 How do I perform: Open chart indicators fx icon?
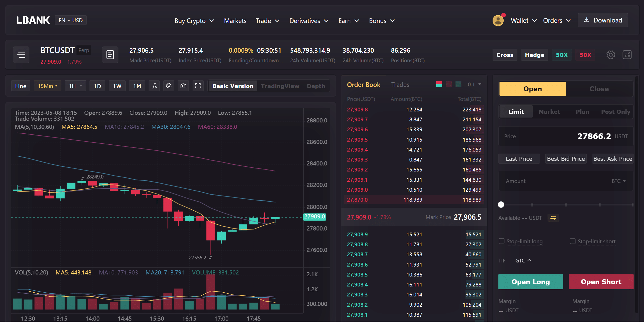[154, 86]
